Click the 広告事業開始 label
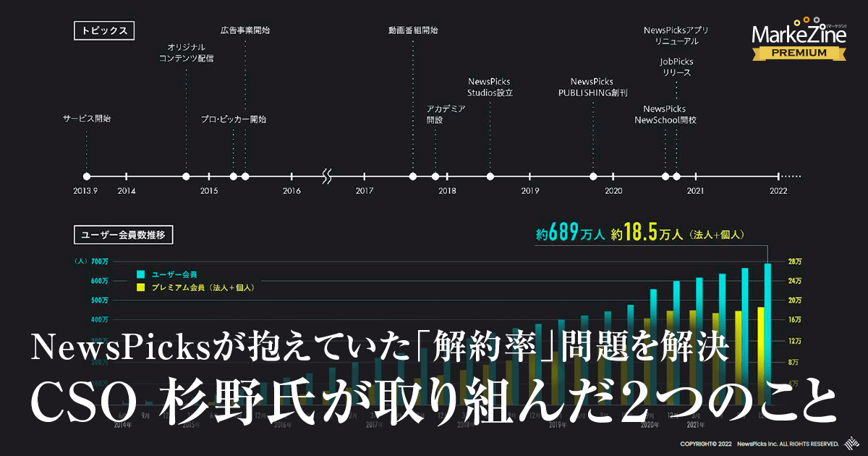The width and height of the screenshot is (868, 456). click(x=245, y=30)
